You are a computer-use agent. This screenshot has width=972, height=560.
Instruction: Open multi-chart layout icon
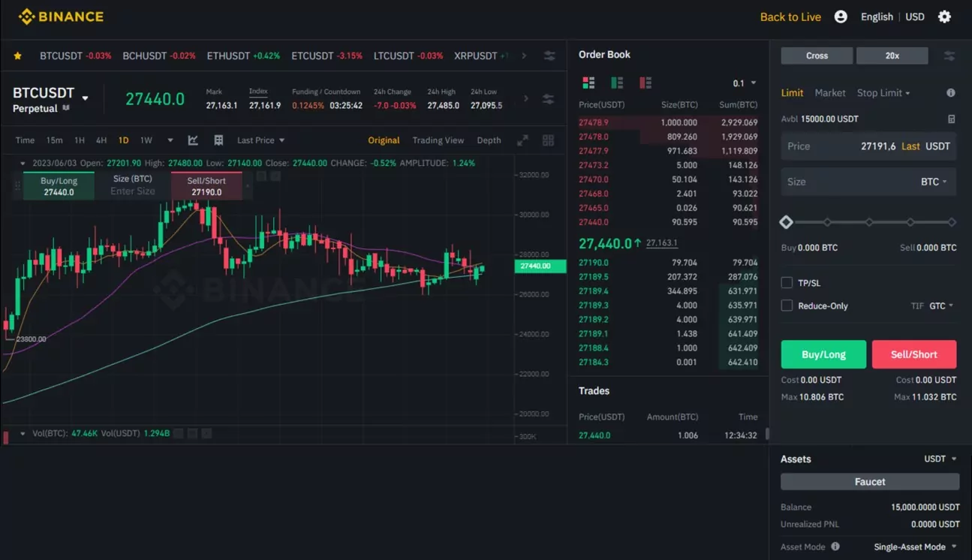pyautogui.click(x=548, y=140)
